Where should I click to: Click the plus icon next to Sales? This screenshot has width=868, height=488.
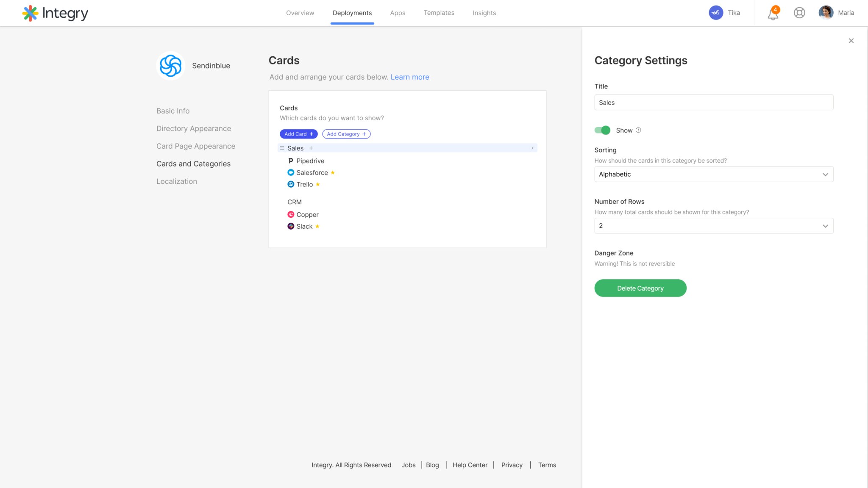click(311, 148)
